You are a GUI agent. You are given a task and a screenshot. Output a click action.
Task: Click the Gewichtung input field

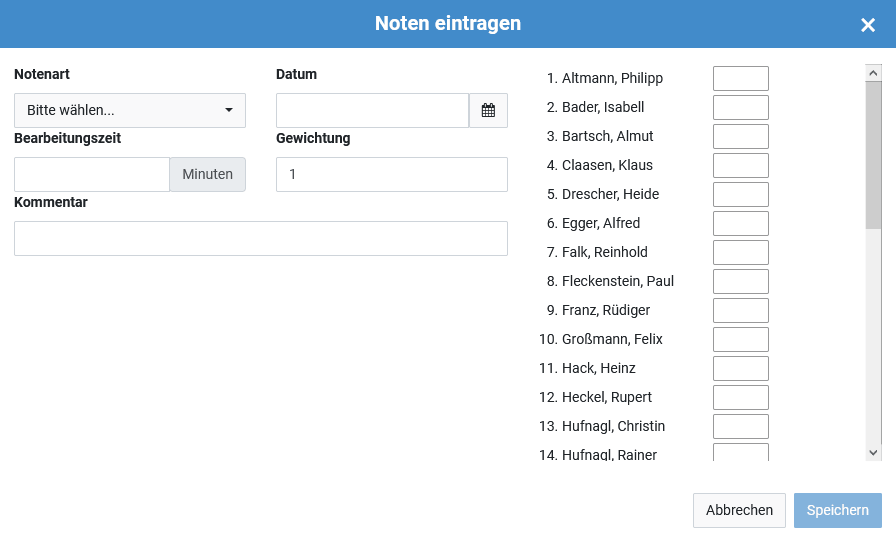(391, 174)
